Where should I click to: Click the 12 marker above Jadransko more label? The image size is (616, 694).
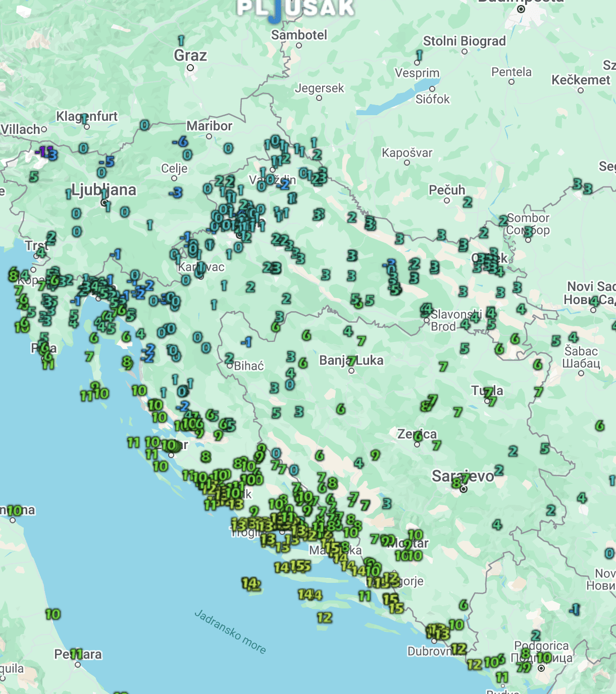324,617
